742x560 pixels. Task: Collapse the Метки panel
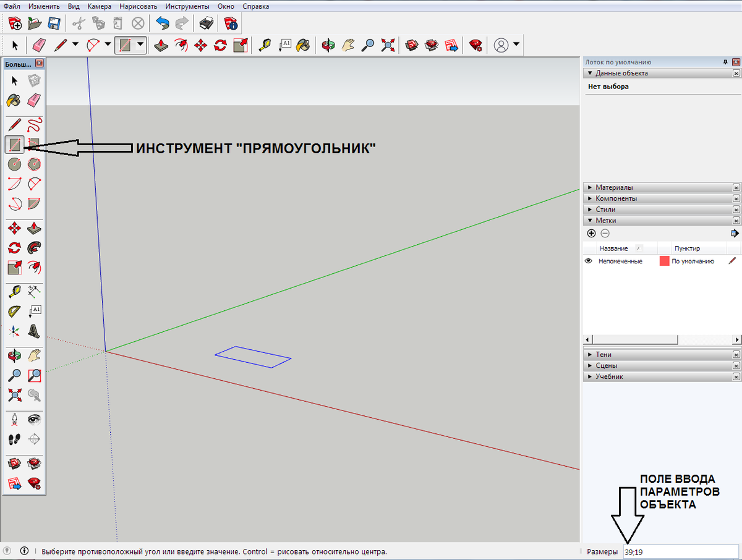coord(590,221)
